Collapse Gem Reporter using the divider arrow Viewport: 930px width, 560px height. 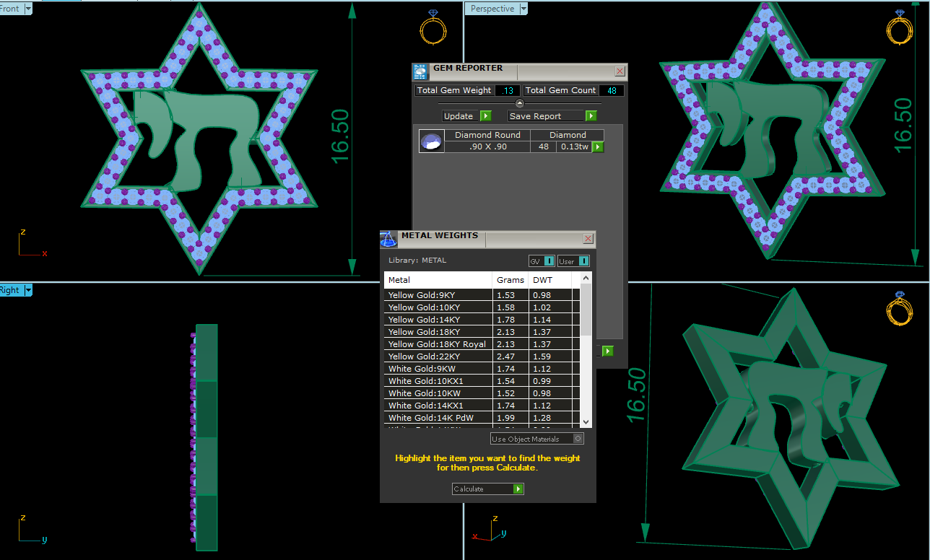tap(519, 104)
